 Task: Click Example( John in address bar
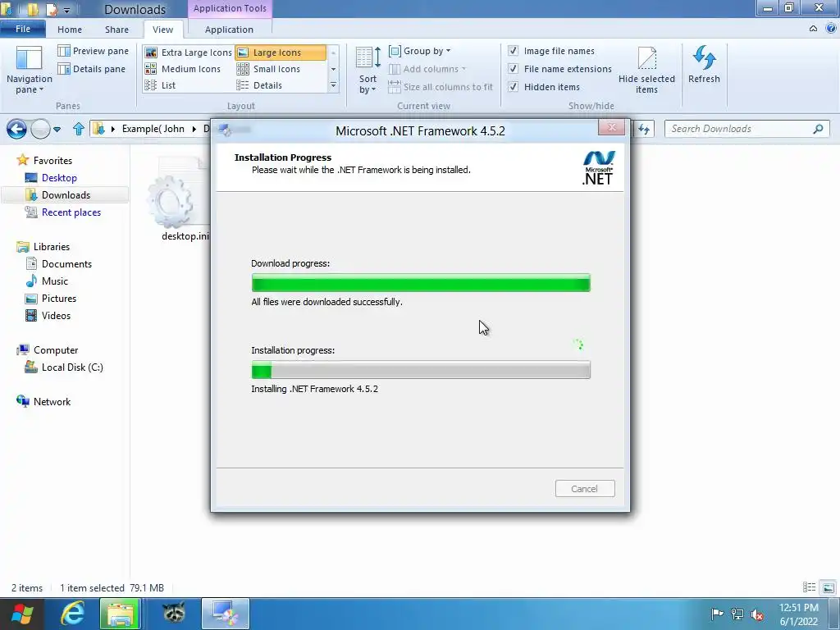(x=153, y=129)
